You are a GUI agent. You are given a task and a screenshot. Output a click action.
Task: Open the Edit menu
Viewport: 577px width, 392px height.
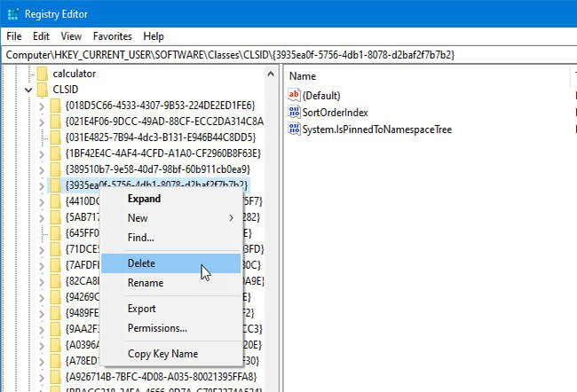[x=41, y=36]
